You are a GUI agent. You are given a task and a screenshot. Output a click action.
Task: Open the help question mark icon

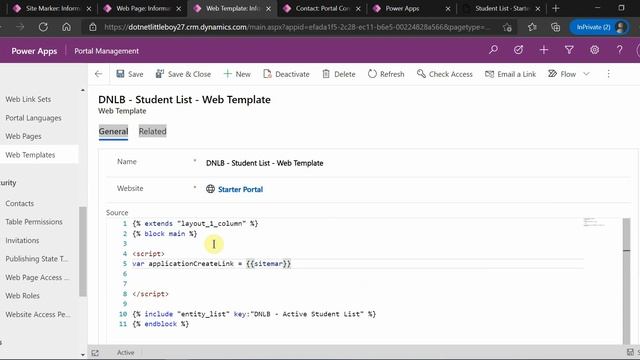(620, 50)
